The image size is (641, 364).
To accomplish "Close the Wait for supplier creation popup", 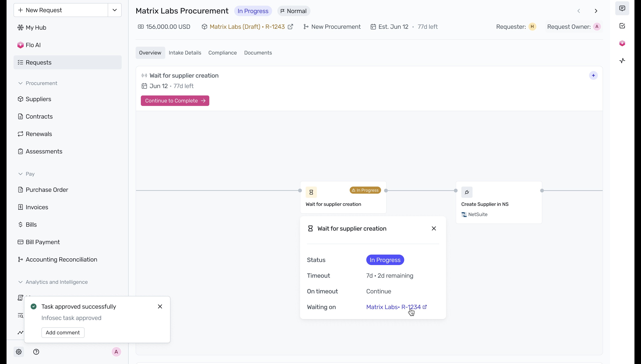I will coord(434,228).
